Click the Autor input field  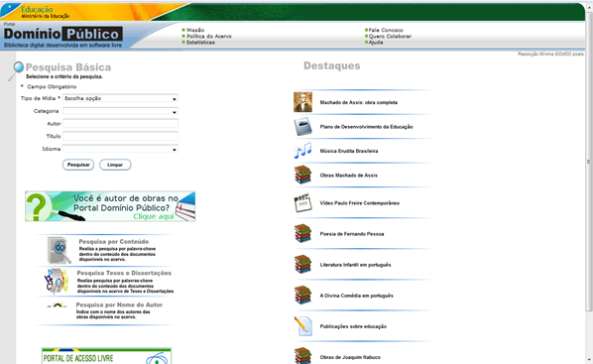coord(120,123)
